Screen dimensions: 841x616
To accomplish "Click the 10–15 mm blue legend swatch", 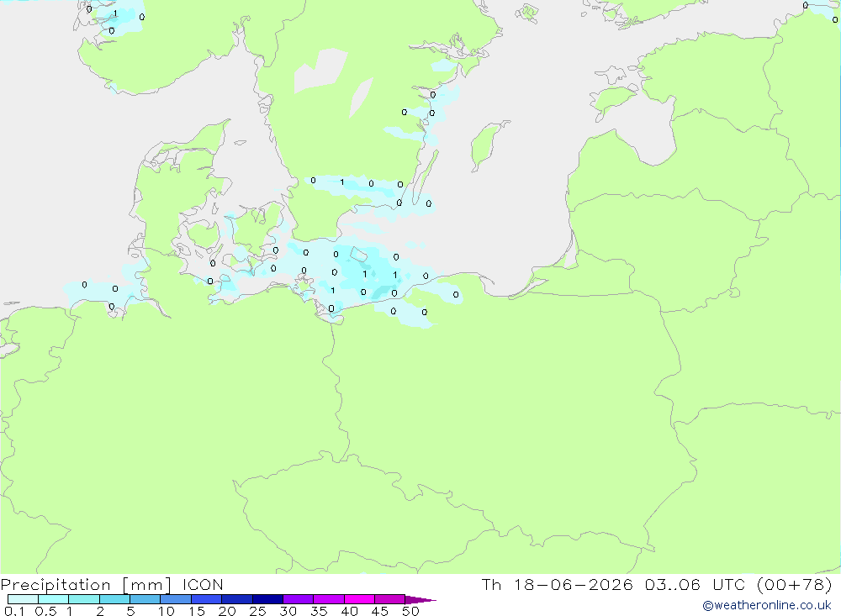I will pos(176,599).
